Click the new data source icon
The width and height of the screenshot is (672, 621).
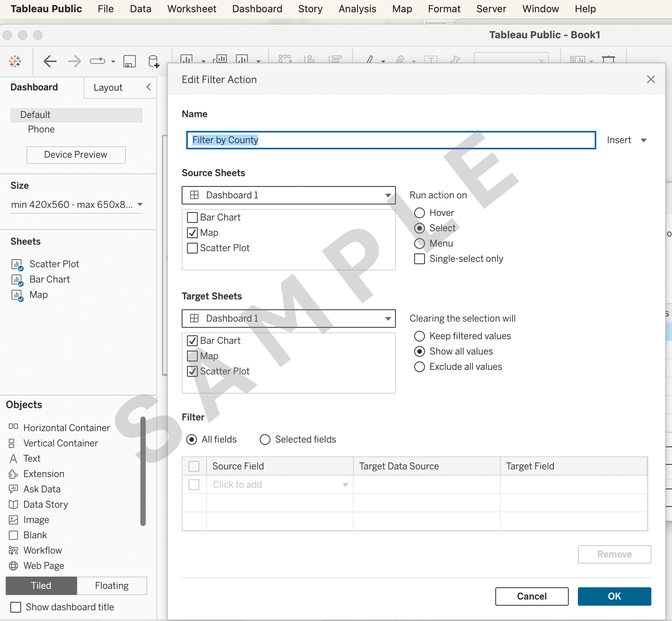point(153,61)
